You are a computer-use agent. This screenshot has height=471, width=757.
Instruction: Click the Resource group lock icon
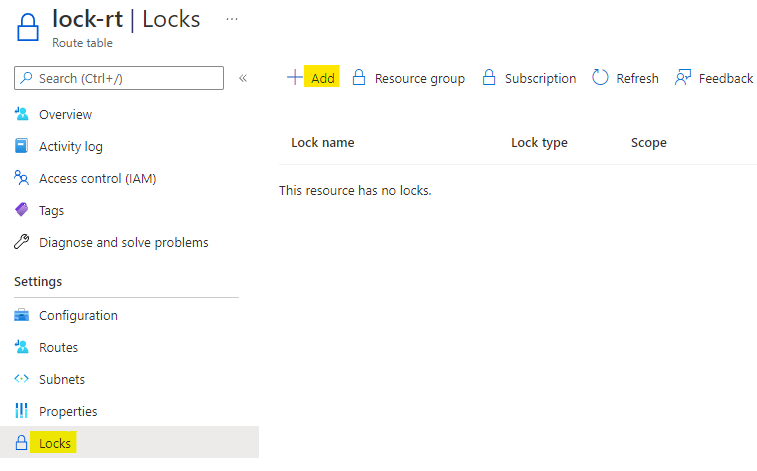[x=358, y=78]
